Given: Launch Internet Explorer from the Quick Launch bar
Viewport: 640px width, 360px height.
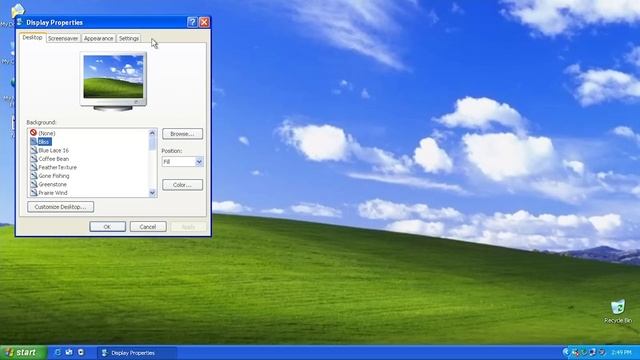Looking at the screenshot, I should pyautogui.click(x=57, y=352).
